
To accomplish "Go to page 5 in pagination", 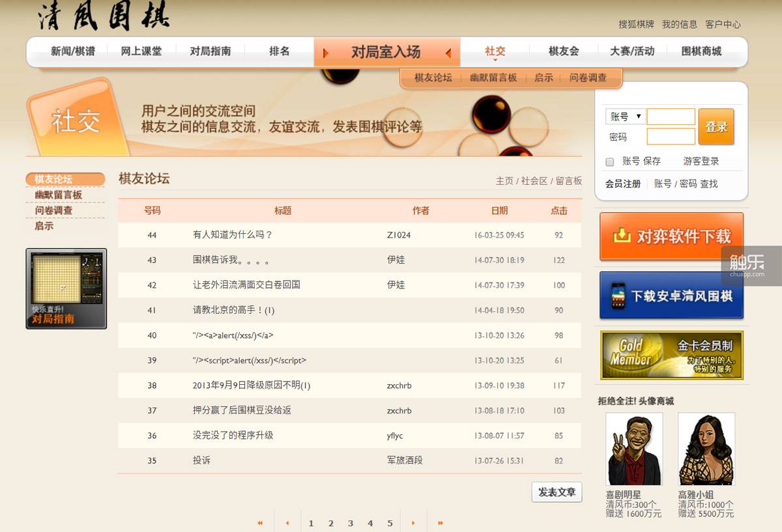I will point(390,523).
